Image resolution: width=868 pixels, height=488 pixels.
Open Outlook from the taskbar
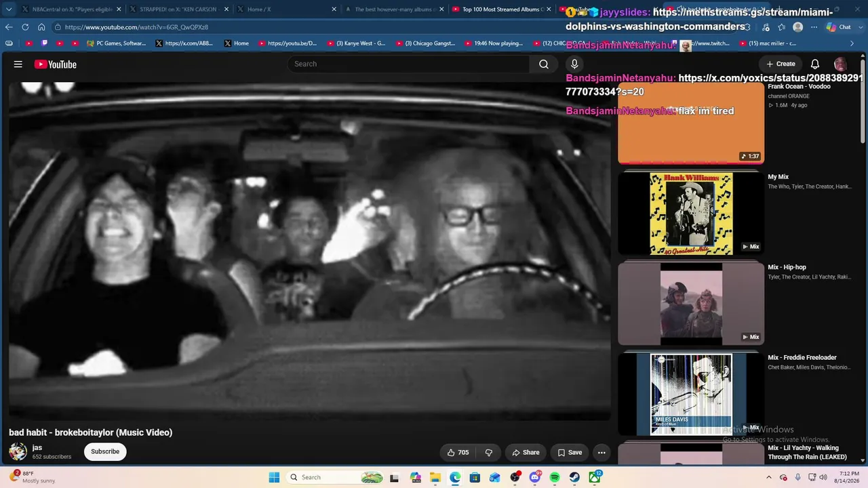point(495,477)
